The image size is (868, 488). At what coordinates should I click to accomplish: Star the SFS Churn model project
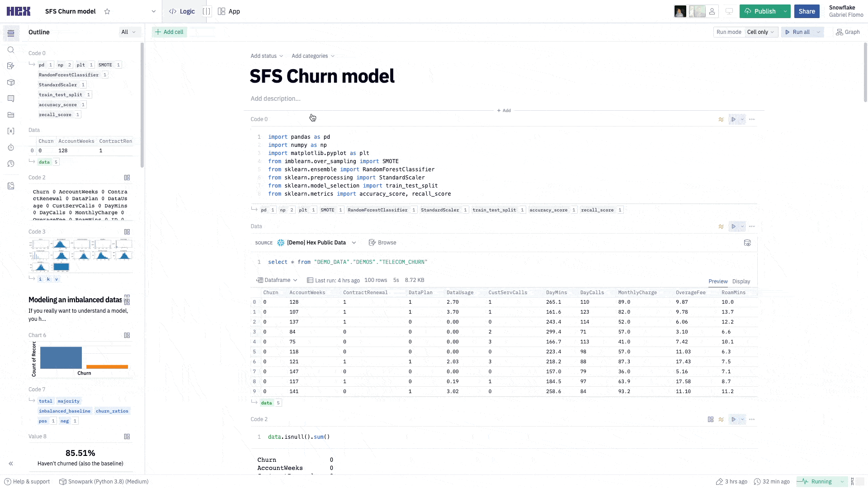pyautogui.click(x=107, y=12)
